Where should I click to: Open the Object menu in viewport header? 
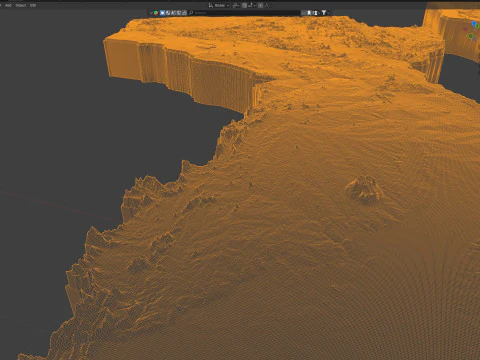tap(21, 5)
